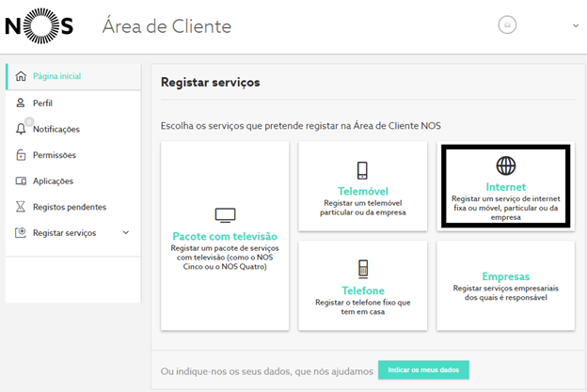Click the bell icon for Notificações

point(21,129)
